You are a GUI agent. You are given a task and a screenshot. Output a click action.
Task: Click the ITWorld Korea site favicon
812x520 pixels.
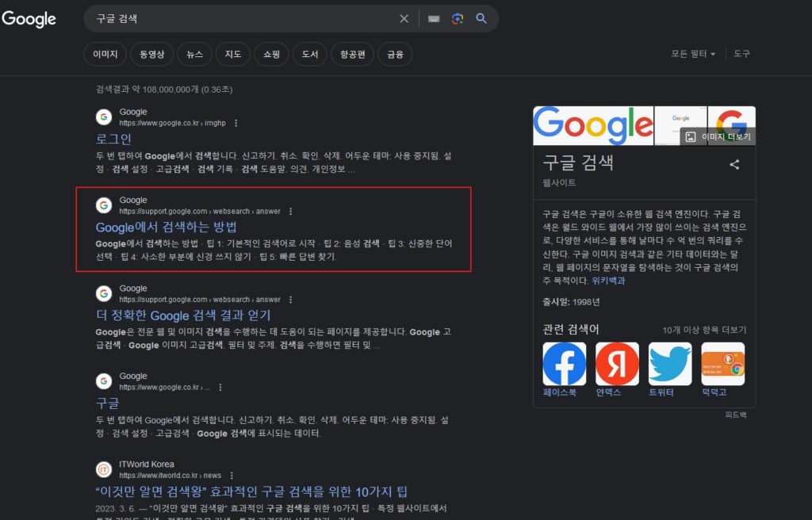click(x=104, y=469)
